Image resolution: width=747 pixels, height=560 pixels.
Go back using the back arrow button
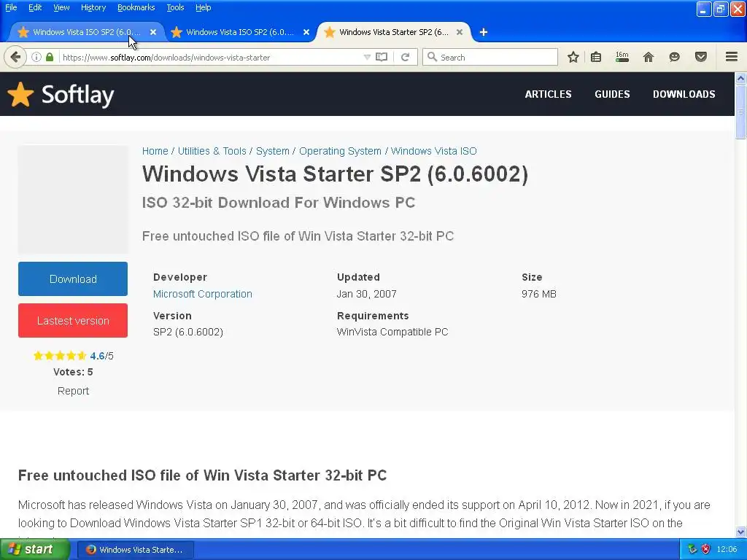15,57
